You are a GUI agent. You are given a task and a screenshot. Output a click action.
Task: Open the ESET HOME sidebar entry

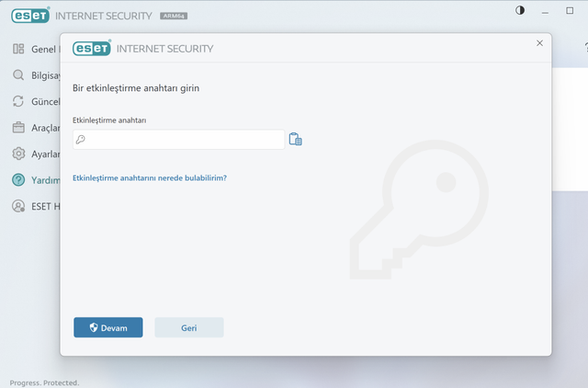point(37,206)
